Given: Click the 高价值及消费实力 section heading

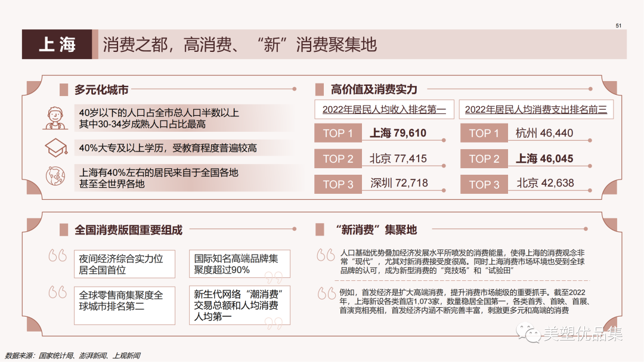Looking at the screenshot, I should 374,89.
